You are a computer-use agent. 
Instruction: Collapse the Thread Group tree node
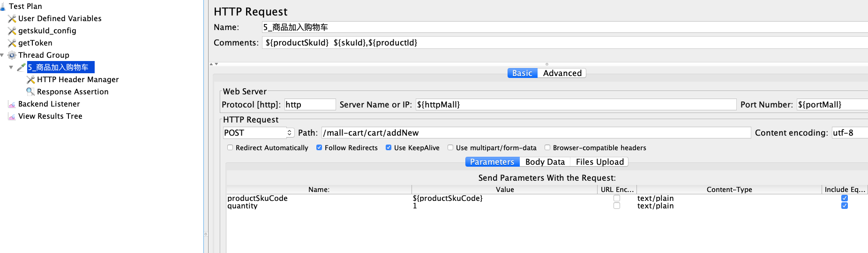[x=2, y=55]
